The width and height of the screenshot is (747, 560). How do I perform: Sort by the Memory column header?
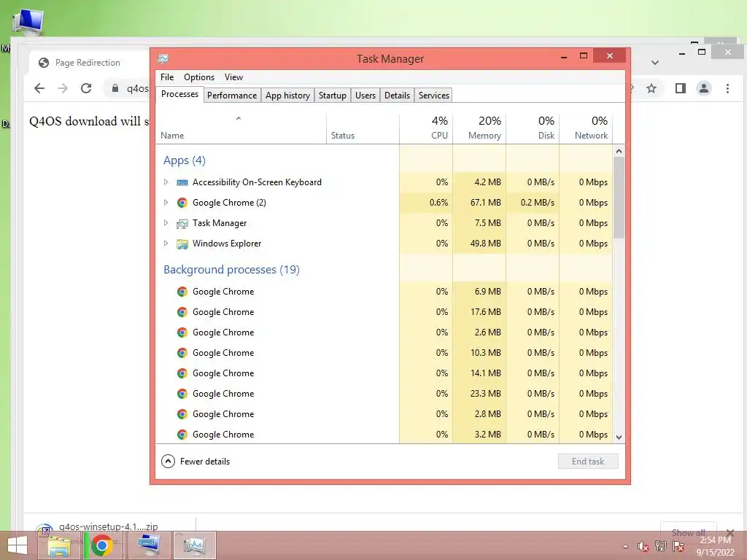tap(479, 128)
